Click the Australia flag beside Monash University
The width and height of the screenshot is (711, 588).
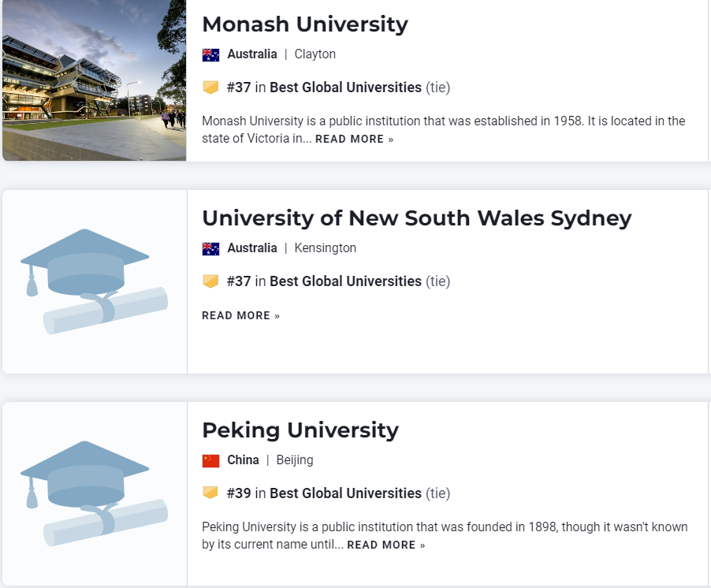point(210,54)
